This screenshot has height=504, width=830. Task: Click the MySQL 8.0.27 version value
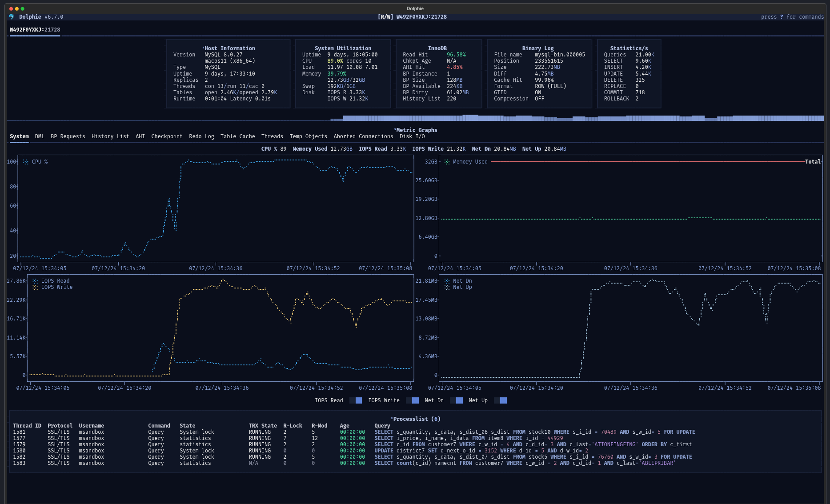[223, 55]
